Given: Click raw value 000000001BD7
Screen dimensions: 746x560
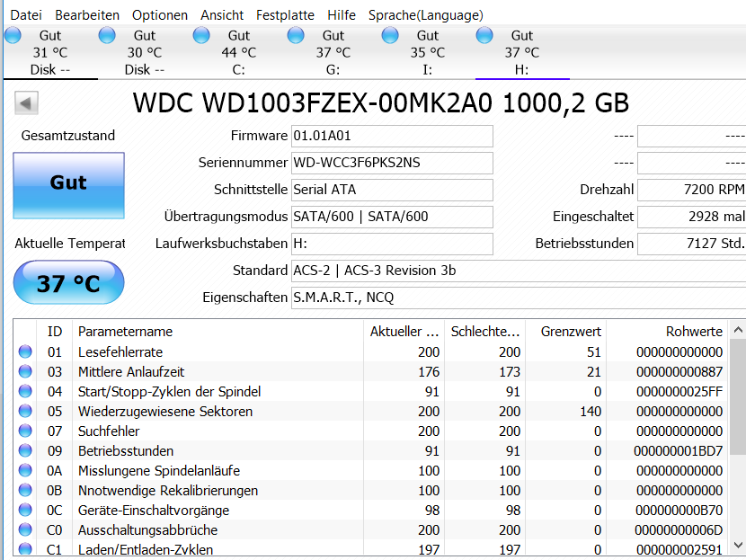Looking at the screenshot, I should [678, 451].
